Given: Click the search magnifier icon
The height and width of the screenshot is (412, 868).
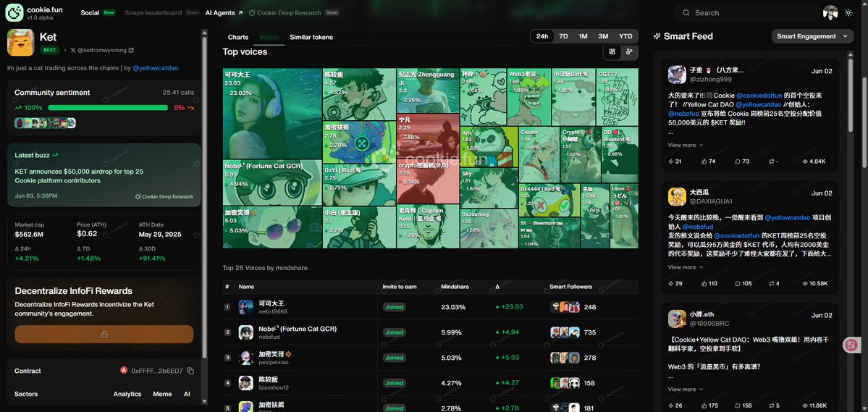Looking at the screenshot, I should click(686, 13).
